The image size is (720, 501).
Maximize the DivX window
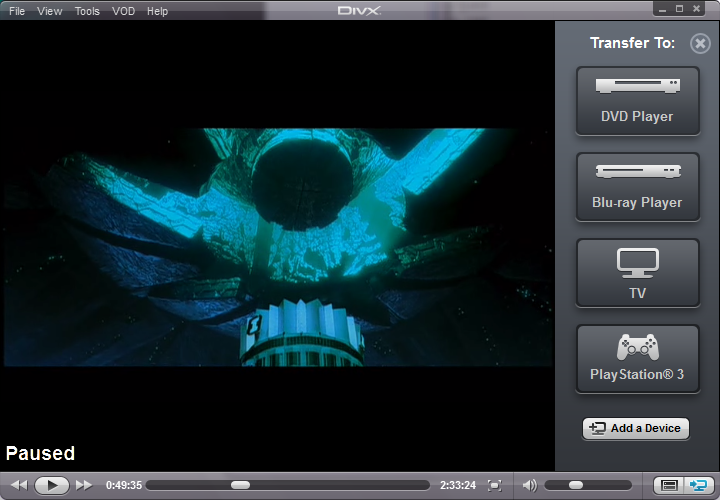click(680, 9)
